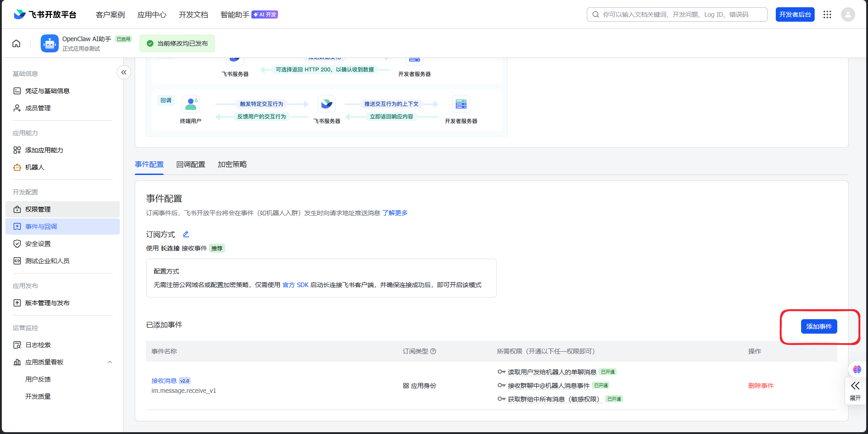
Task: Click the 官方 SDK link
Action: (x=296, y=285)
